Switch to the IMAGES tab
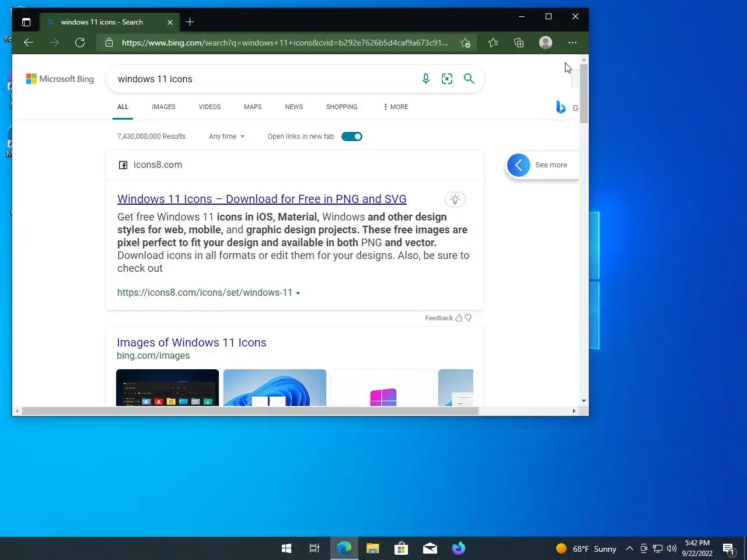The image size is (747, 560). coord(163,107)
